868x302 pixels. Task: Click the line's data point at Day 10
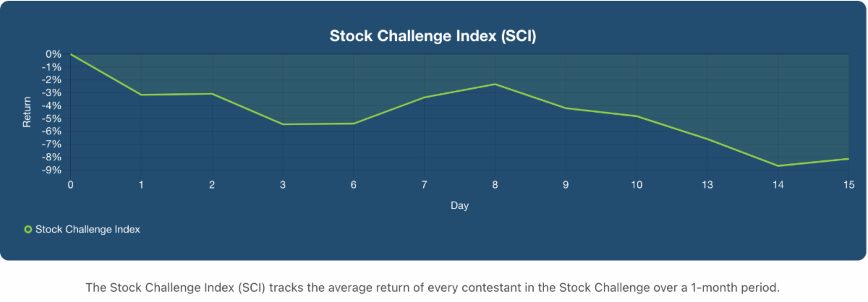point(637,116)
